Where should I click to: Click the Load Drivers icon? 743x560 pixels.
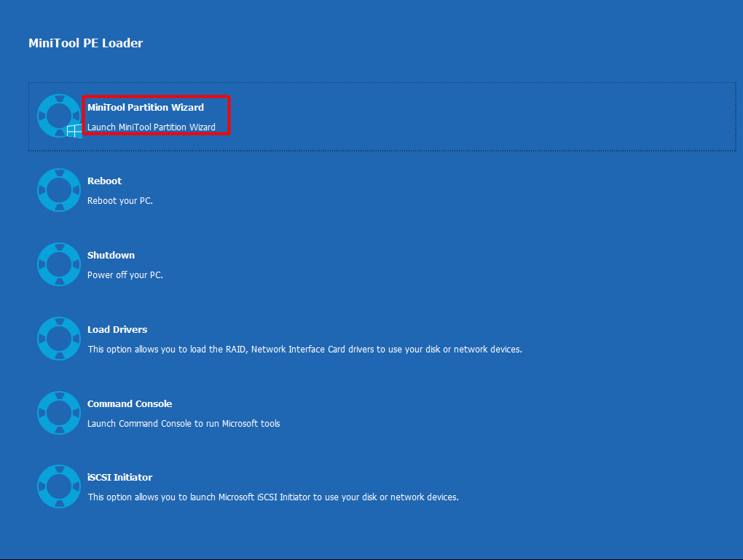[x=58, y=338]
